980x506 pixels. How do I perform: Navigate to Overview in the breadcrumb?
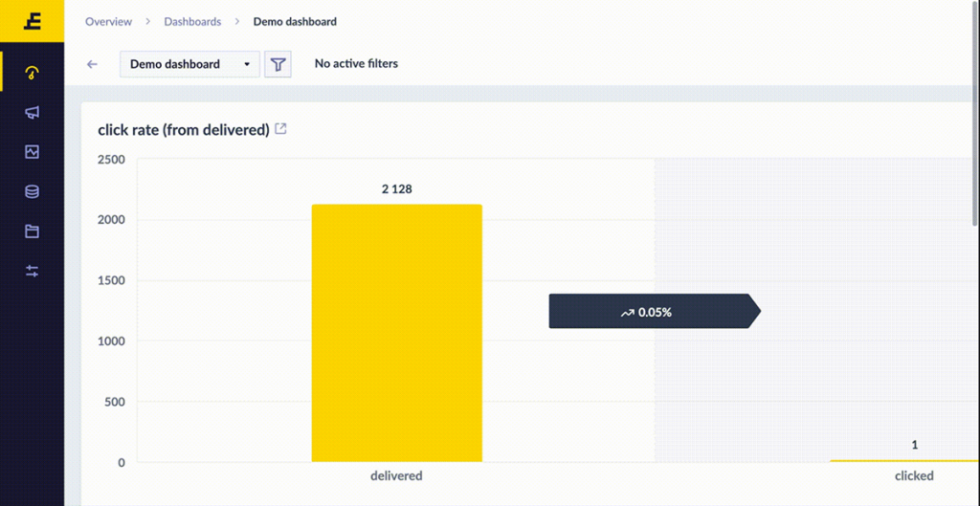coord(108,21)
